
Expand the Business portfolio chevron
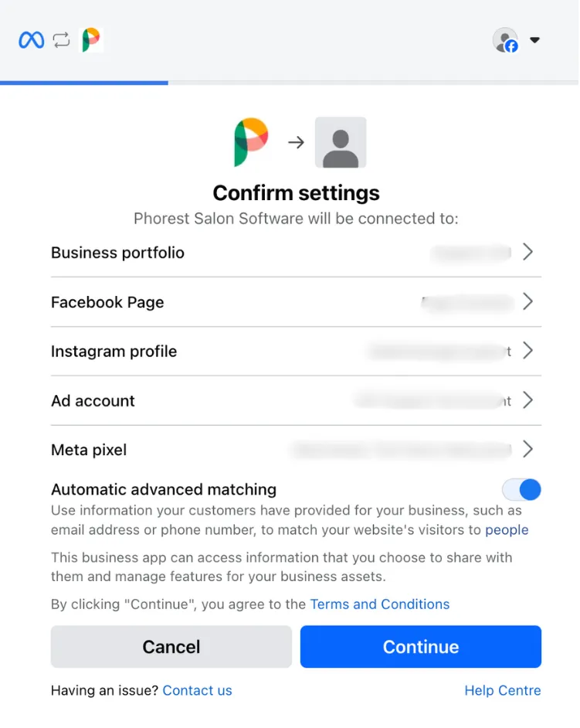527,252
